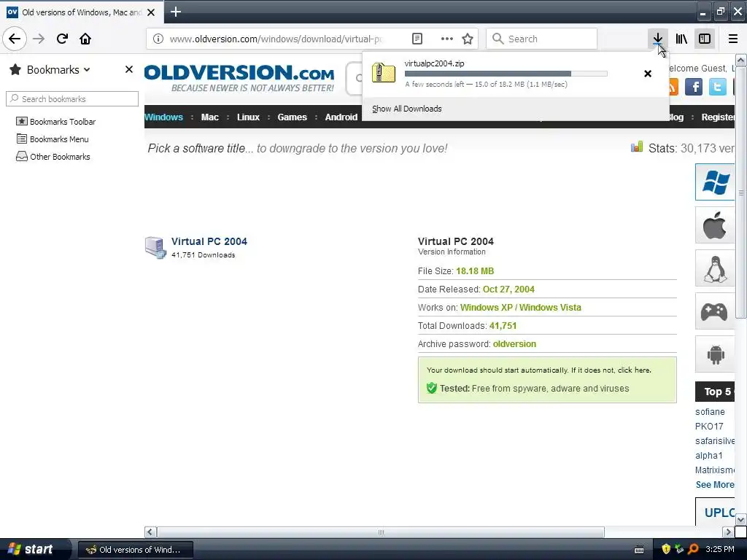Click the address bar URL
This screenshot has height=560, width=747.
coord(276,39)
